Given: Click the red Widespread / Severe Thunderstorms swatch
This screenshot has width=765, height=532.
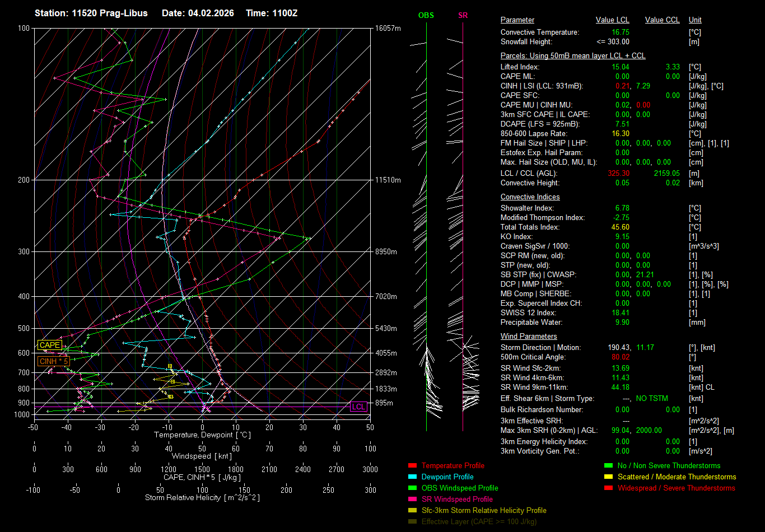Looking at the screenshot, I should (x=608, y=488).
